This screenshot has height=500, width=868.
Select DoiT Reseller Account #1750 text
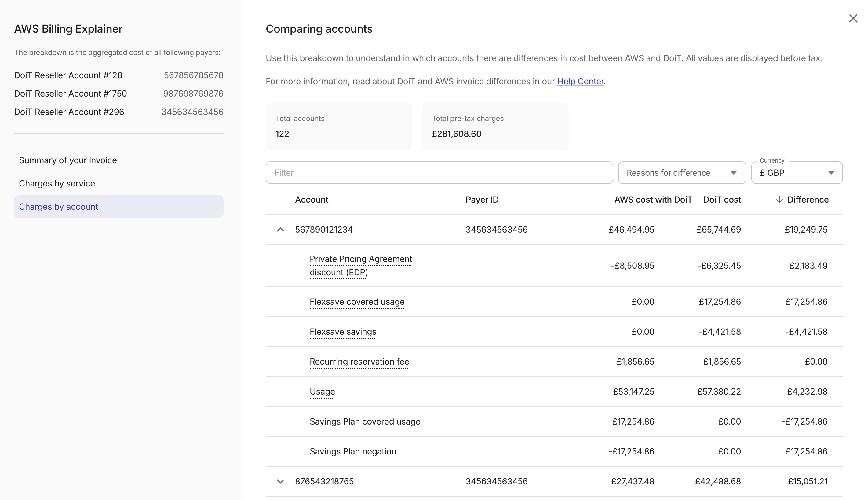tap(70, 94)
